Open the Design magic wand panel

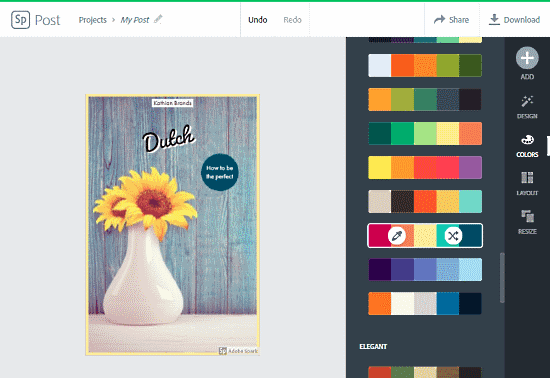(527, 107)
